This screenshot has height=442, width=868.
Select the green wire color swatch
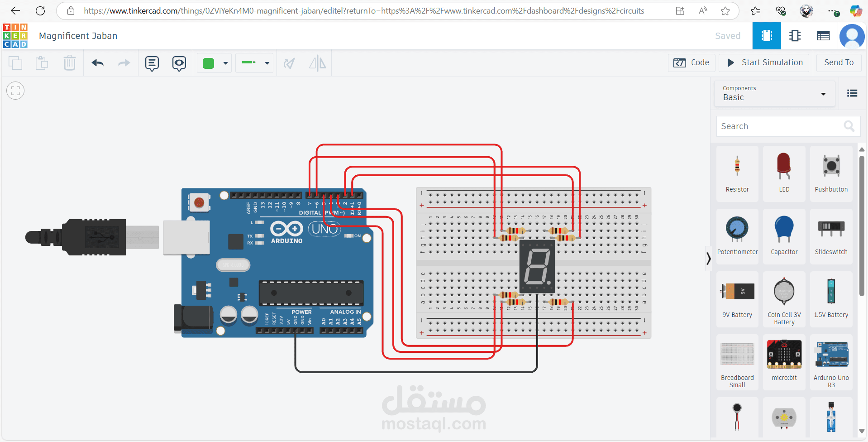coord(209,63)
